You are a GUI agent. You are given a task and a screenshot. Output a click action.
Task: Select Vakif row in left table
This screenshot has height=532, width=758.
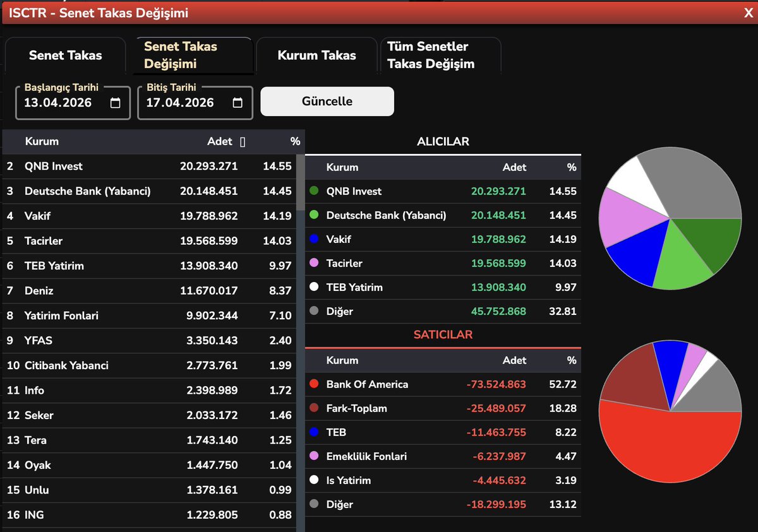click(x=149, y=216)
